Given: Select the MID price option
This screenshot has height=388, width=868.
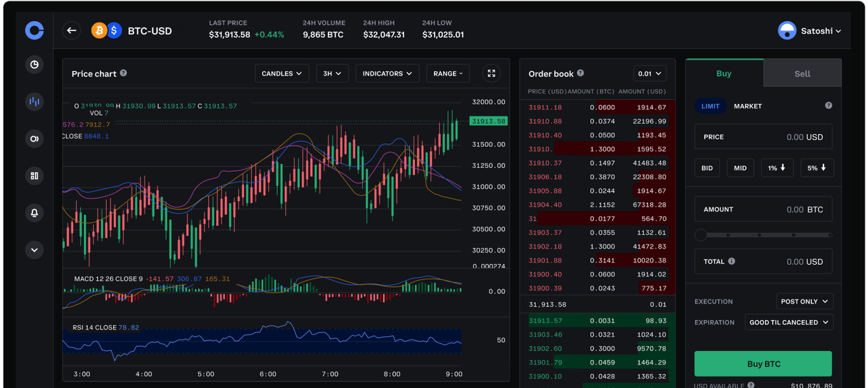Looking at the screenshot, I should 740,167.
